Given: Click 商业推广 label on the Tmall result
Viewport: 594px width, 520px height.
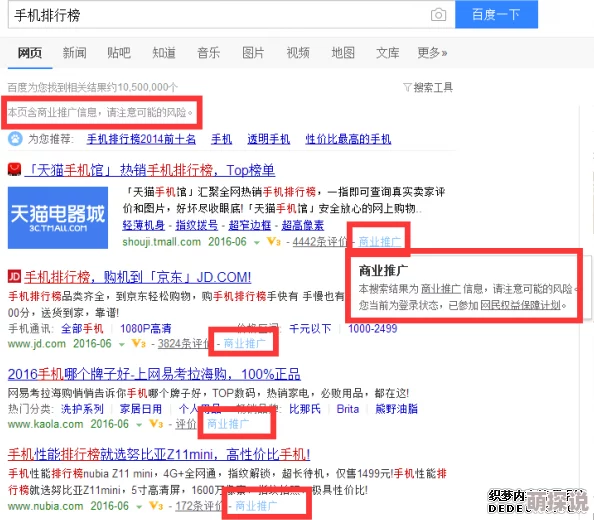Looking at the screenshot, I should coord(380,241).
